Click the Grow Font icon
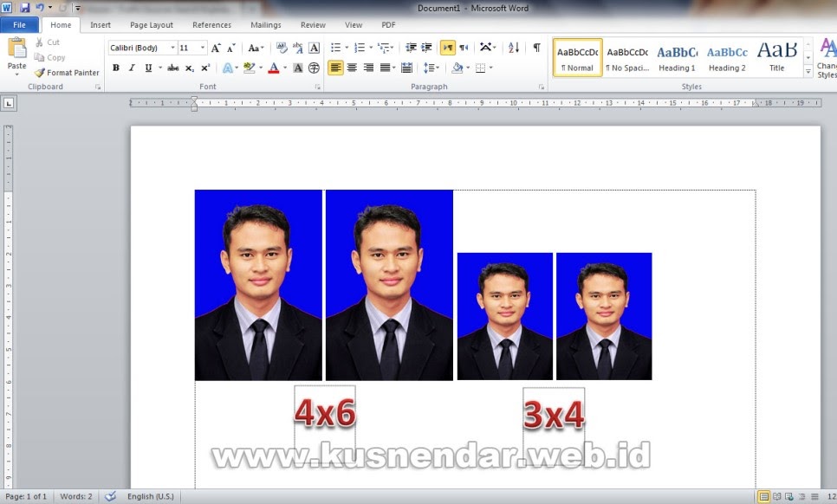The image size is (837, 504). [x=216, y=48]
